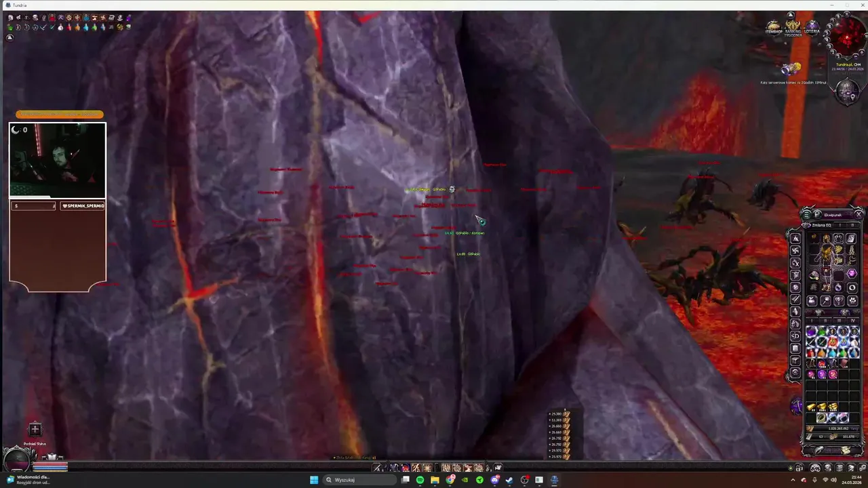Click the trash bin icon beside inventory

coord(795,348)
